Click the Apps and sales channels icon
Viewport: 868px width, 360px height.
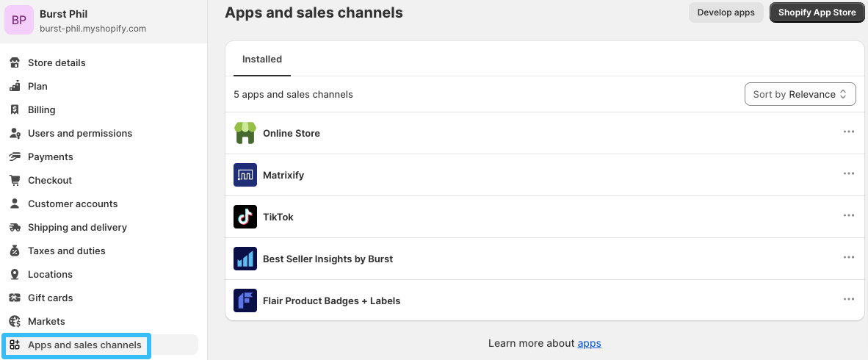click(15, 345)
